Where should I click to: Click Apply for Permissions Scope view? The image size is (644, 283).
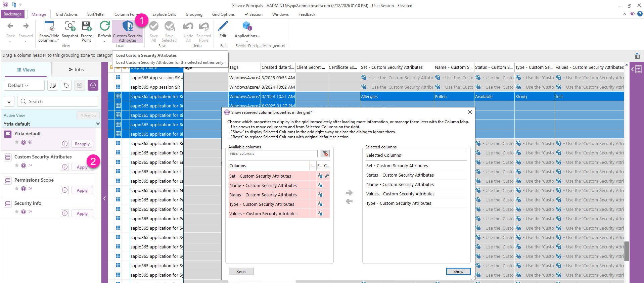pos(82,190)
